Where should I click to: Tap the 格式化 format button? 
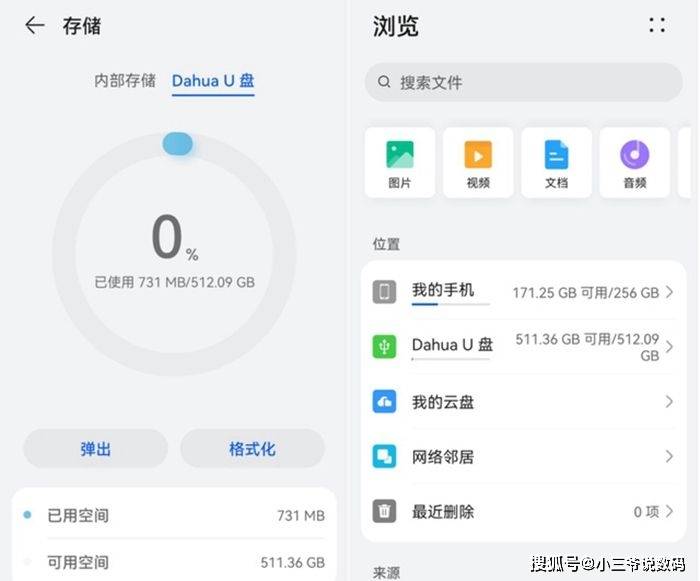pyautogui.click(x=252, y=449)
